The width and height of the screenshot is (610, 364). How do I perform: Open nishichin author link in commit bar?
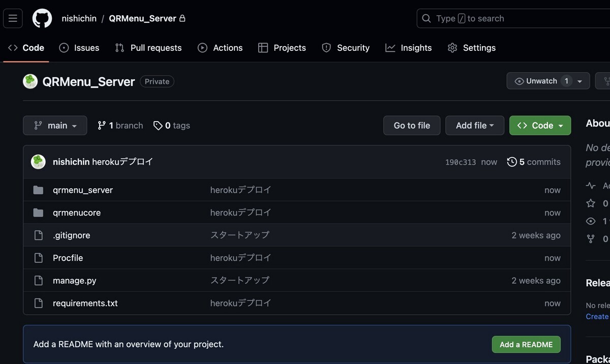(71, 162)
